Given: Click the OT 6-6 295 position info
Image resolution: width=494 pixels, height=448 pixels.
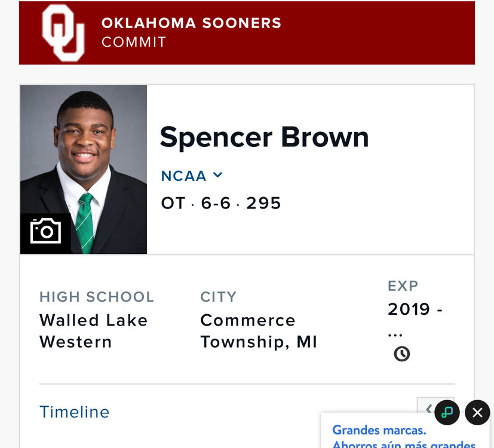Looking at the screenshot, I should pyautogui.click(x=221, y=203).
